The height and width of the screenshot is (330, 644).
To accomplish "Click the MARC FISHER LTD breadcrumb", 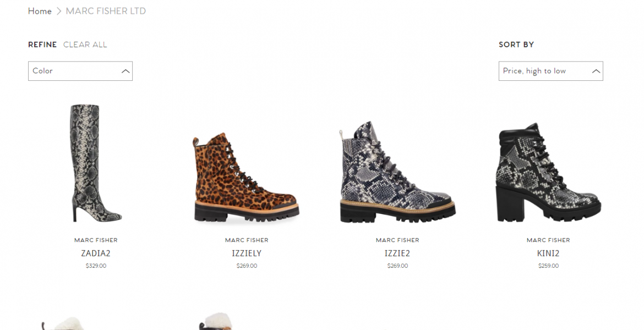I will tap(106, 11).
